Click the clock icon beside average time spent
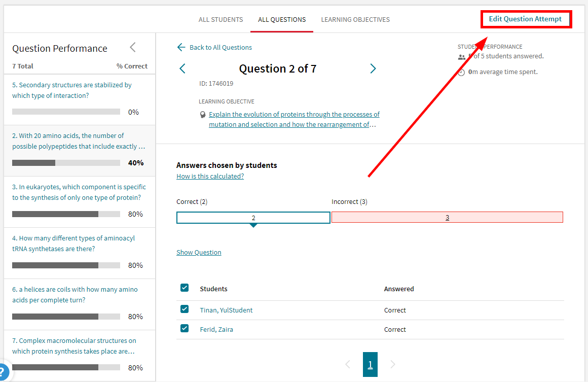 [461, 72]
